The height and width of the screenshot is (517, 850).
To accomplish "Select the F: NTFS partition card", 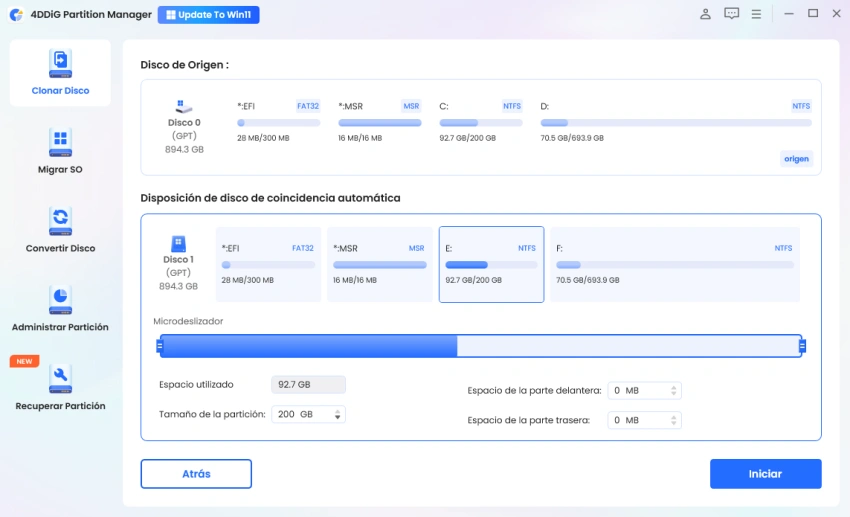I will pos(675,264).
